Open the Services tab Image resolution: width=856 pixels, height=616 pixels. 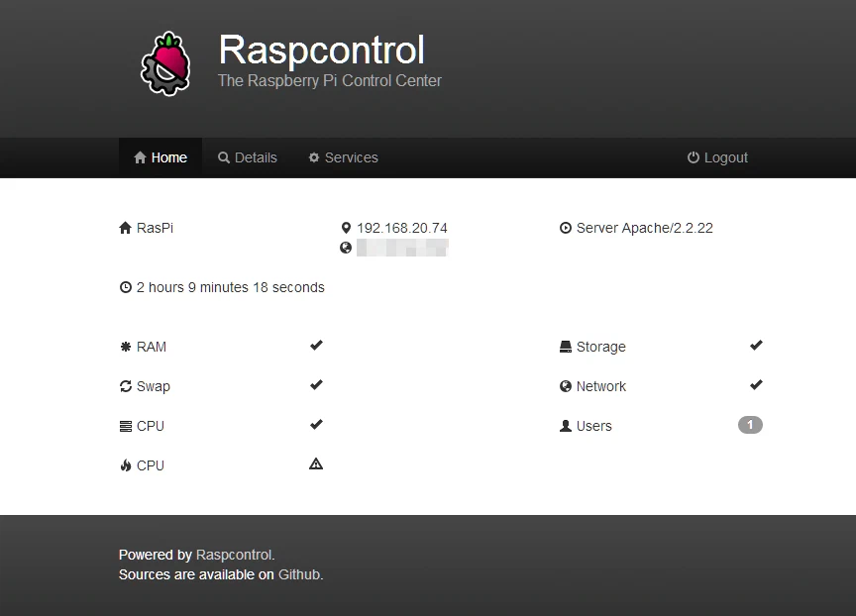point(343,157)
